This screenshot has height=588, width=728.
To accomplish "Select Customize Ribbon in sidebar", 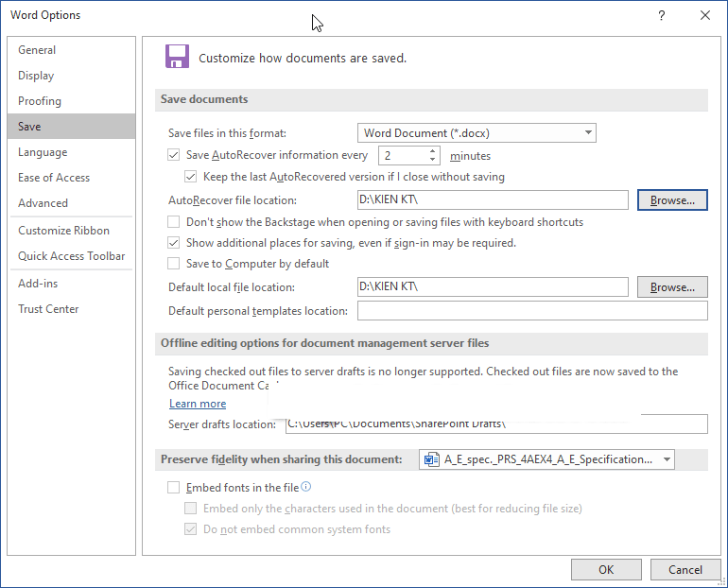I will coord(63,231).
